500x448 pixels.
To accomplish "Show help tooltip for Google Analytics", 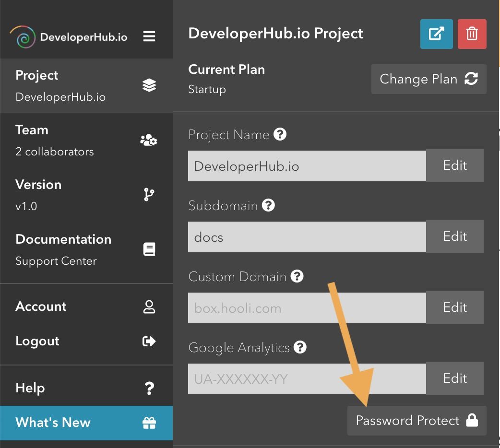I will [300, 347].
